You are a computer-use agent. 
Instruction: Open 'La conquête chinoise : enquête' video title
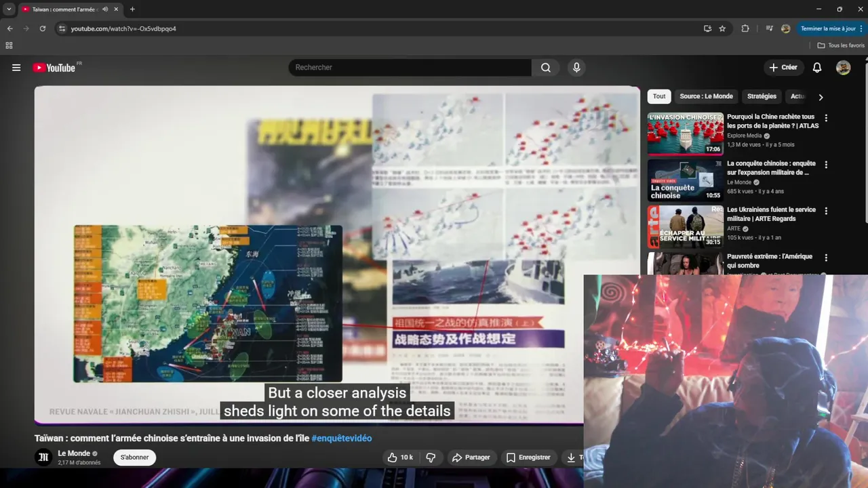[771, 168]
